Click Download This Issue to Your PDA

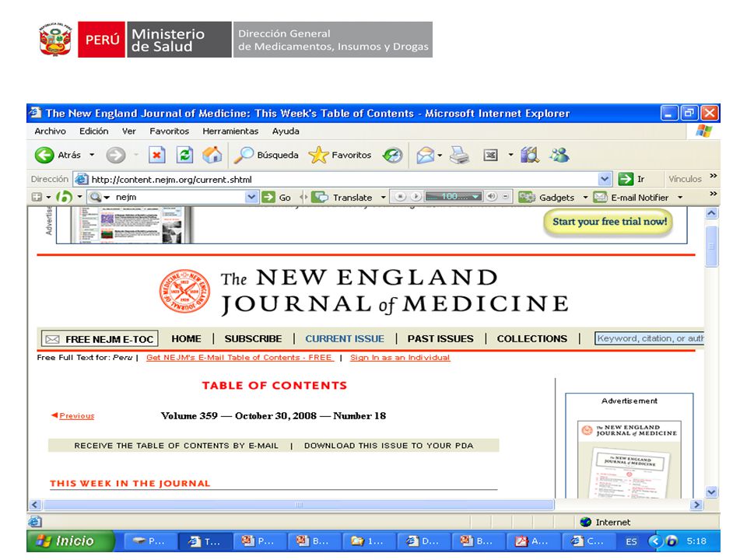tap(389, 446)
